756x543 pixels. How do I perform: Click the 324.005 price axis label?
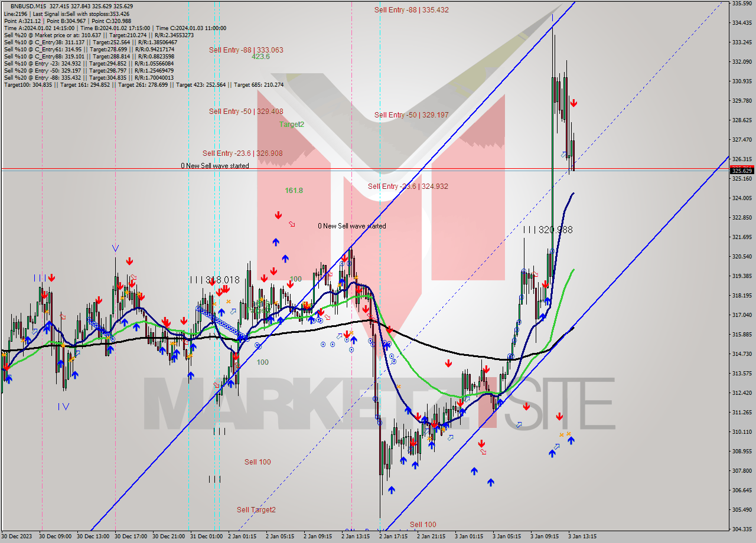point(741,198)
